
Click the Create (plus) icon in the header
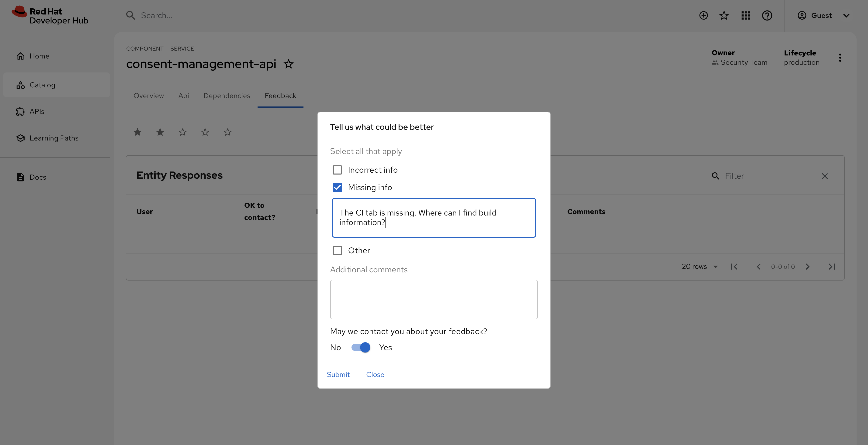(704, 15)
